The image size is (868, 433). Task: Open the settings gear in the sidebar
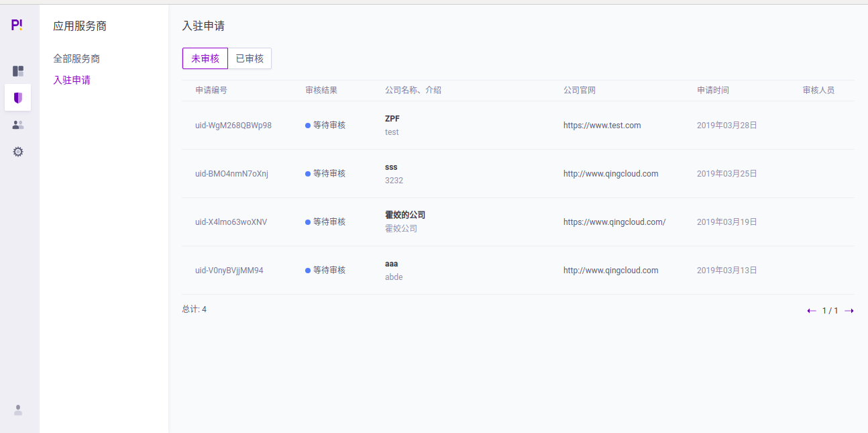pyautogui.click(x=17, y=151)
